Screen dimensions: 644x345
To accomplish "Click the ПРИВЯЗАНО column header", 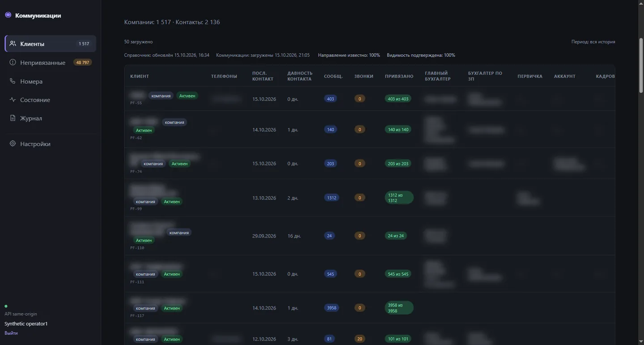I will tap(399, 76).
